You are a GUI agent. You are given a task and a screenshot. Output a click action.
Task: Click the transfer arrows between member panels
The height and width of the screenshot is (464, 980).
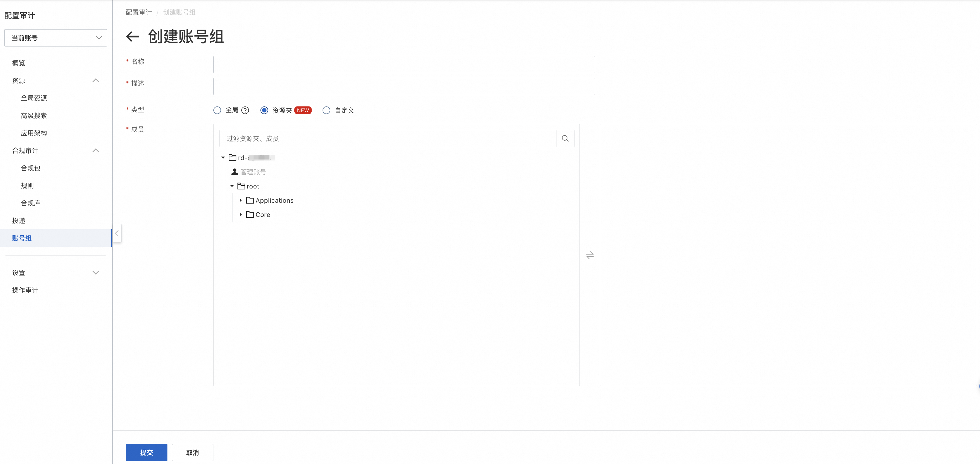(x=590, y=255)
